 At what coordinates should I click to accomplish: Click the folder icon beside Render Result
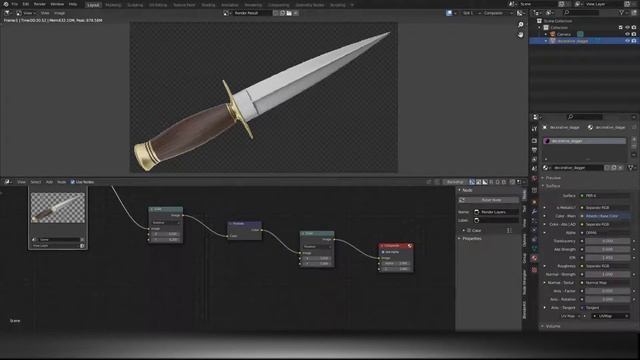click(289, 13)
